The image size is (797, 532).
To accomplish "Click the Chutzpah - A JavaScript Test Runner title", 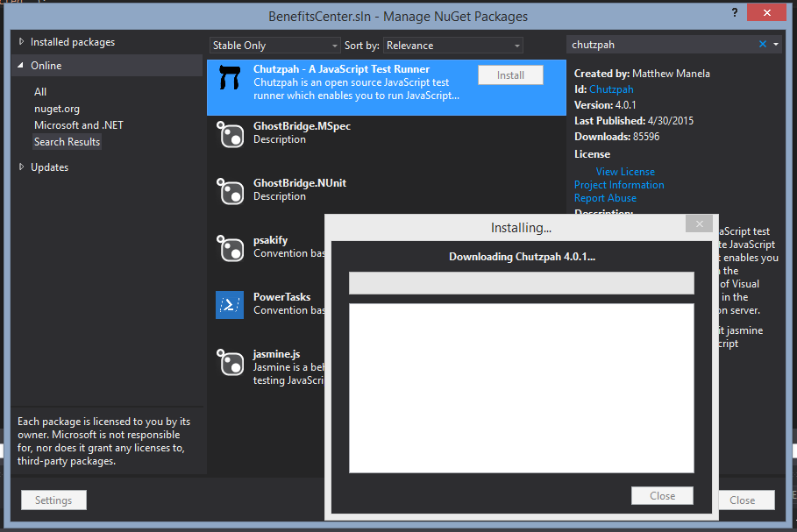I will click(x=341, y=69).
